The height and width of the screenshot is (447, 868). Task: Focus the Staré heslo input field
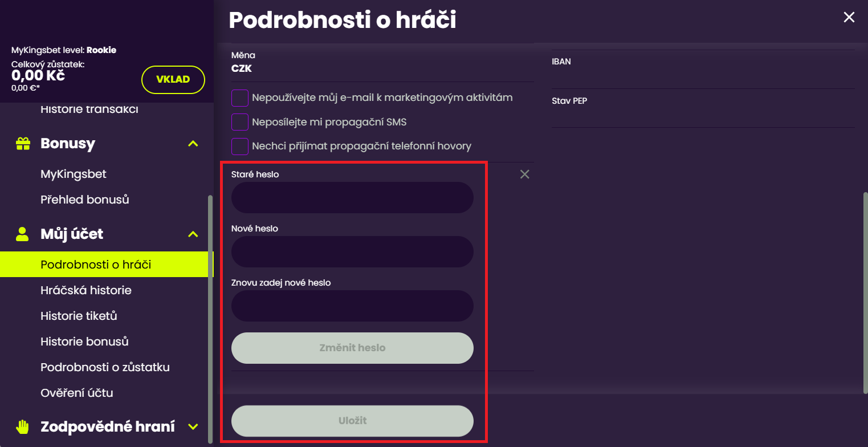[x=352, y=198]
